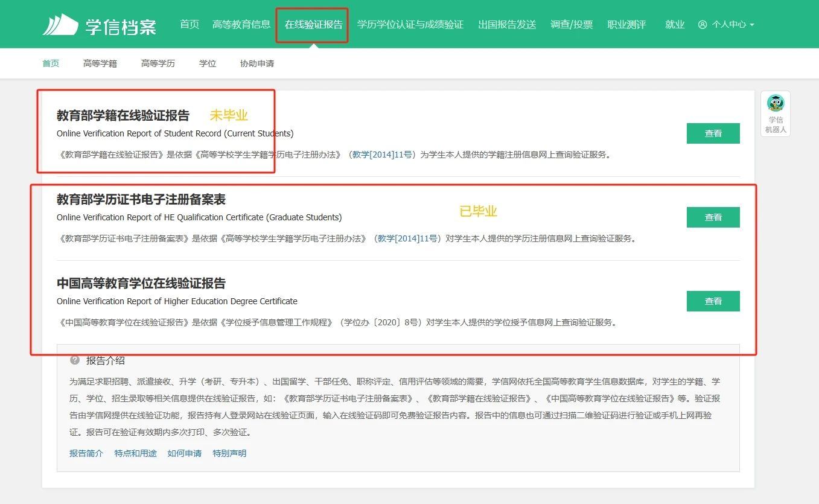819x504 pixels.
Task: Expand the 个人中心 dropdown arrow
Action: [x=752, y=25]
